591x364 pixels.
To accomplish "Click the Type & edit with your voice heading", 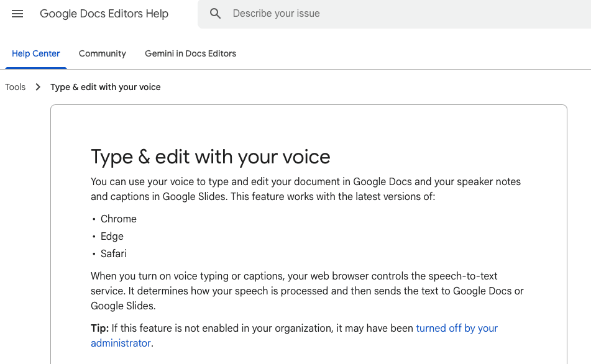I will pos(210,157).
